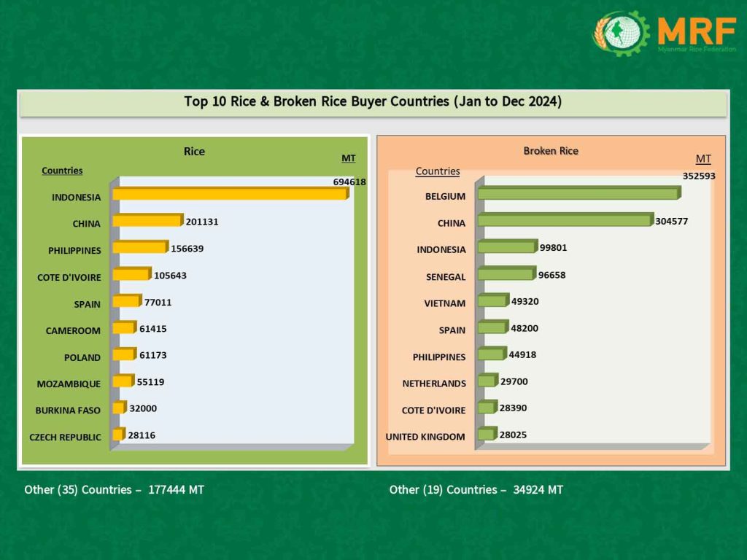Image resolution: width=747 pixels, height=560 pixels.
Task: Select the SPAIN label in Rice chart
Action: pyautogui.click(x=88, y=304)
